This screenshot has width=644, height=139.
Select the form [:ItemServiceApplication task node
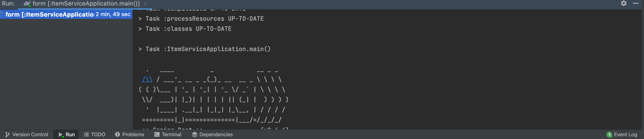pos(50,14)
